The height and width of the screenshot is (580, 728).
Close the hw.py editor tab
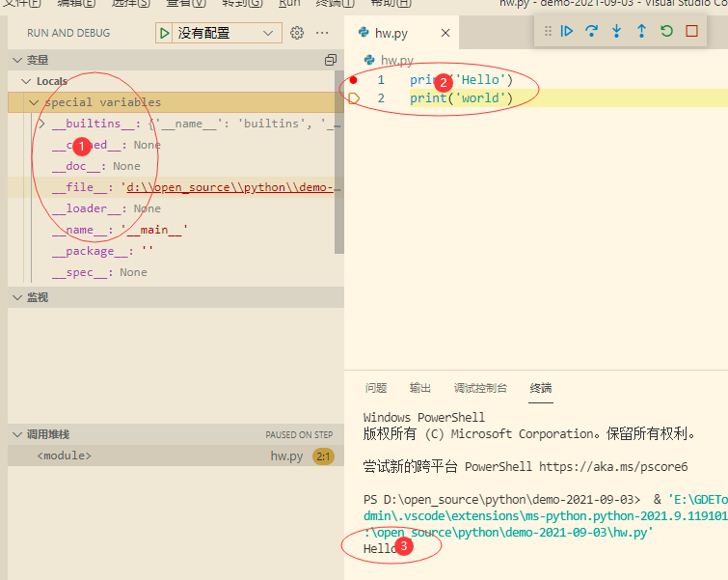[445, 33]
